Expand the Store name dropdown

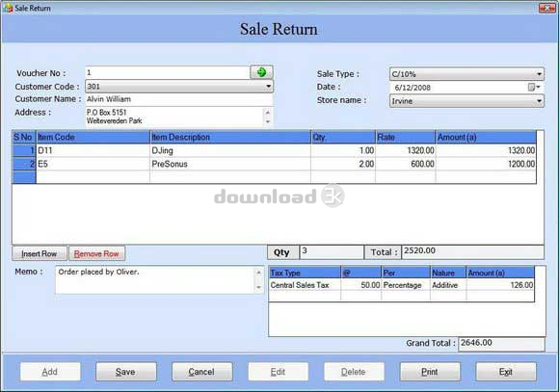point(539,101)
